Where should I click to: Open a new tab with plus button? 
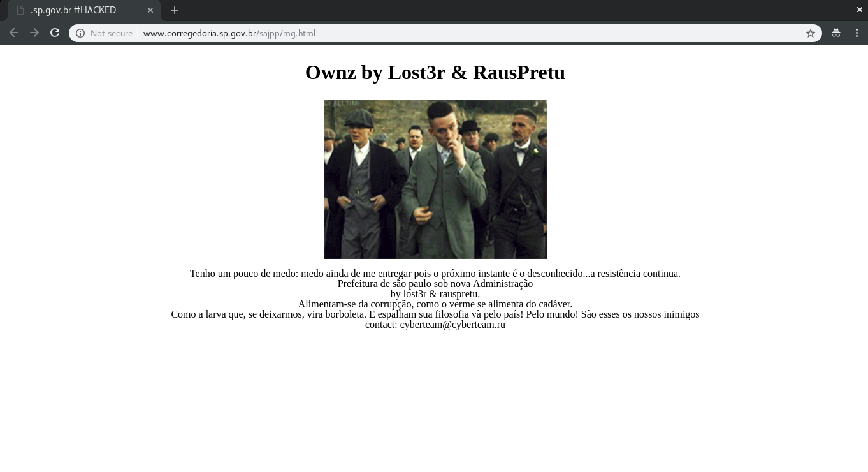coord(175,10)
